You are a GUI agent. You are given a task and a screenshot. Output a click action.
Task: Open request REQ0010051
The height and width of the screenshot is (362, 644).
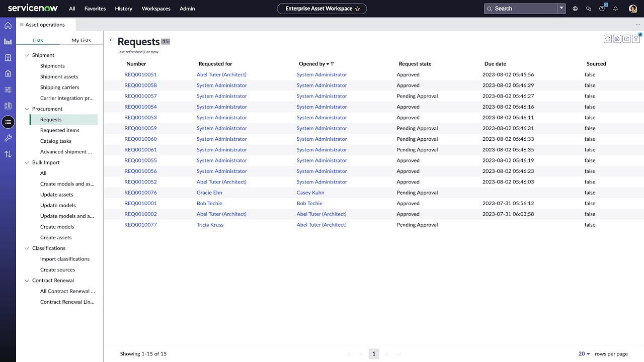click(x=140, y=74)
